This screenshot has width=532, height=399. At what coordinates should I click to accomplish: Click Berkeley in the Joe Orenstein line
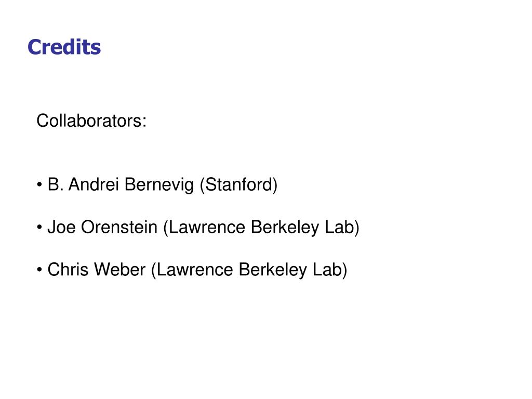pos(285,228)
